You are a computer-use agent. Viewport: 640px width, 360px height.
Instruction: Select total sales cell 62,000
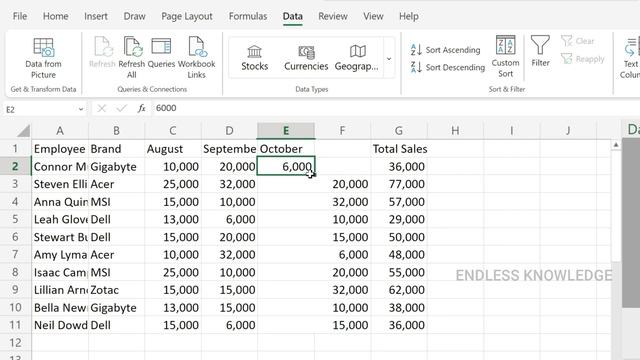pos(399,290)
